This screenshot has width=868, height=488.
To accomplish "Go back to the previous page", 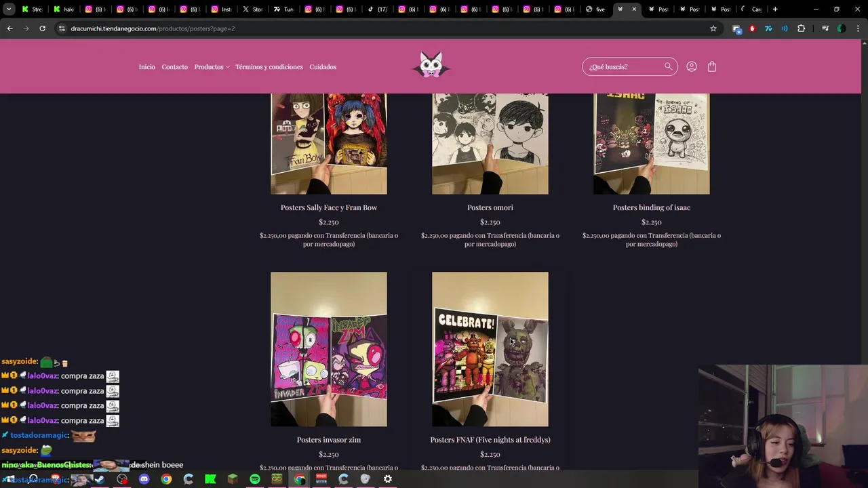I will click(x=9, y=28).
